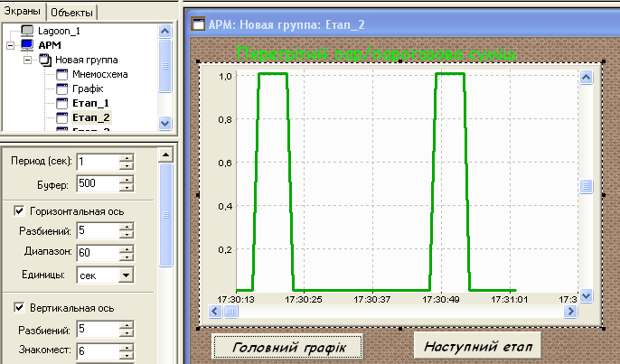Select the Lagoon_1 computer icon
The height and width of the screenshot is (364, 620).
click(x=27, y=31)
